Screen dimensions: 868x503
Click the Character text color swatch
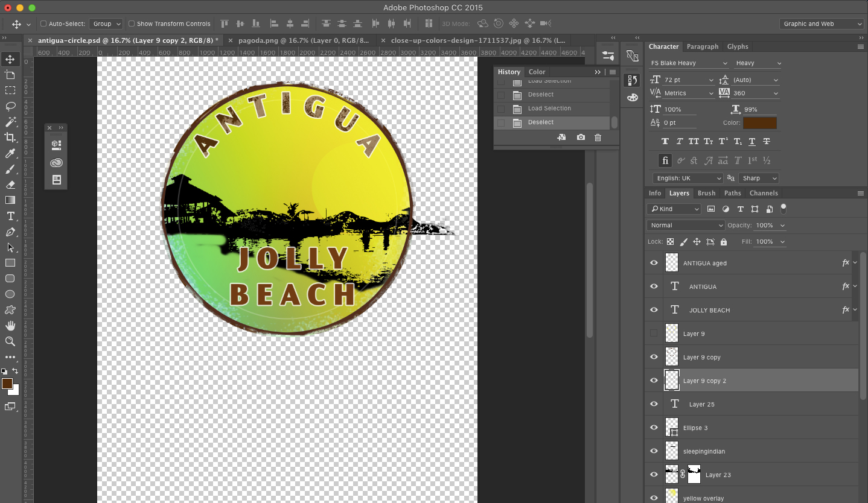(x=760, y=123)
